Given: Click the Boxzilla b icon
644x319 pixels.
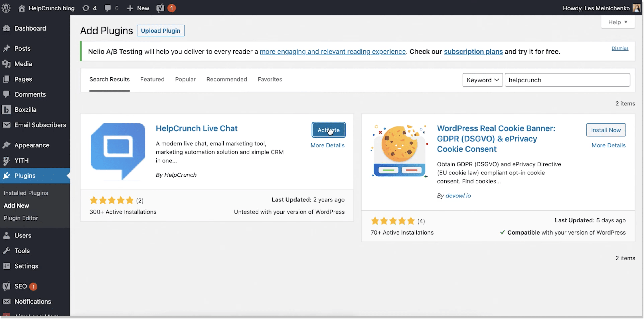Looking at the screenshot, I should click(x=6, y=110).
